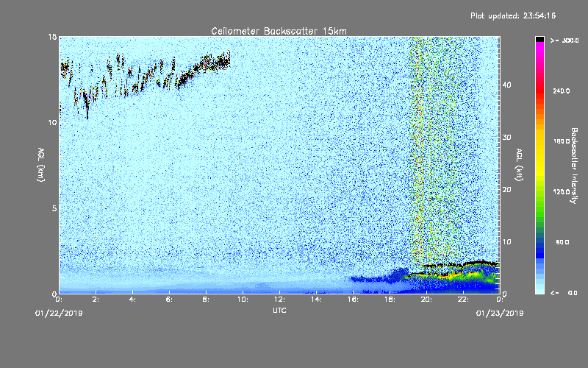
Task: Click the '>= 300.0' colorbar maximum label
Action: [564, 40]
